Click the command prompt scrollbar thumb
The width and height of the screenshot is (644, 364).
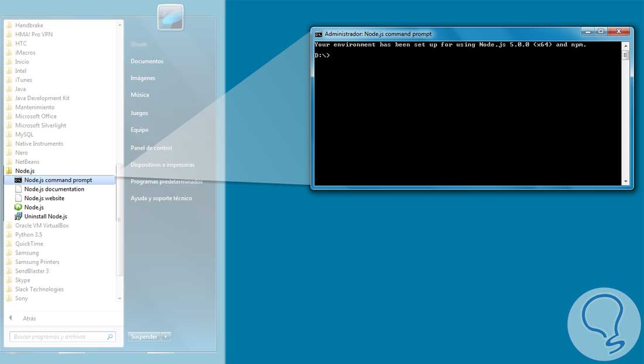coord(625,55)
